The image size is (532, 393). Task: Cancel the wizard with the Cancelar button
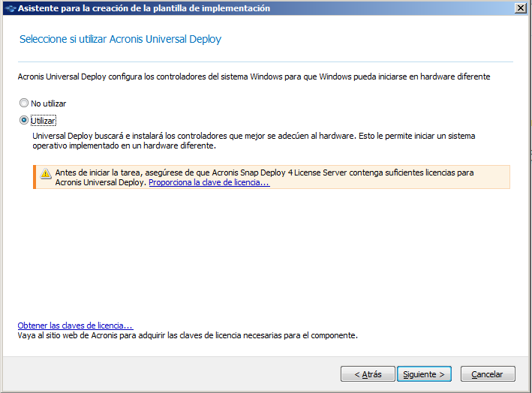tap(488, 374)
